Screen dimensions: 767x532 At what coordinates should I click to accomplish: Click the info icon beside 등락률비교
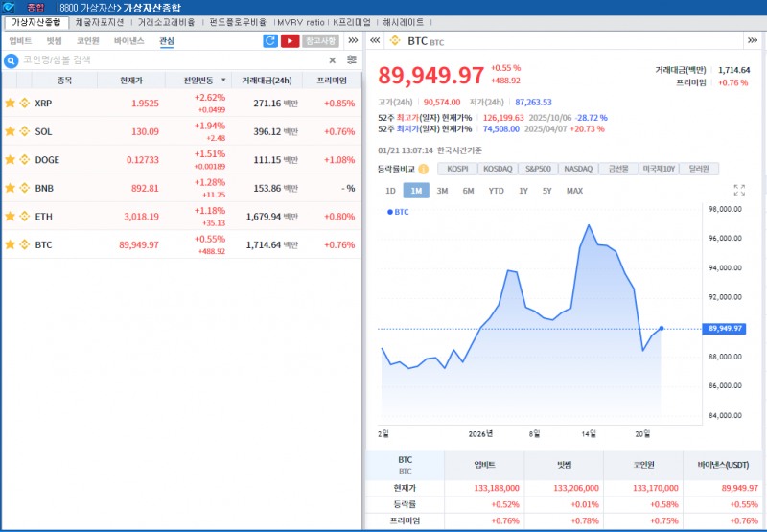pos(423,169)
